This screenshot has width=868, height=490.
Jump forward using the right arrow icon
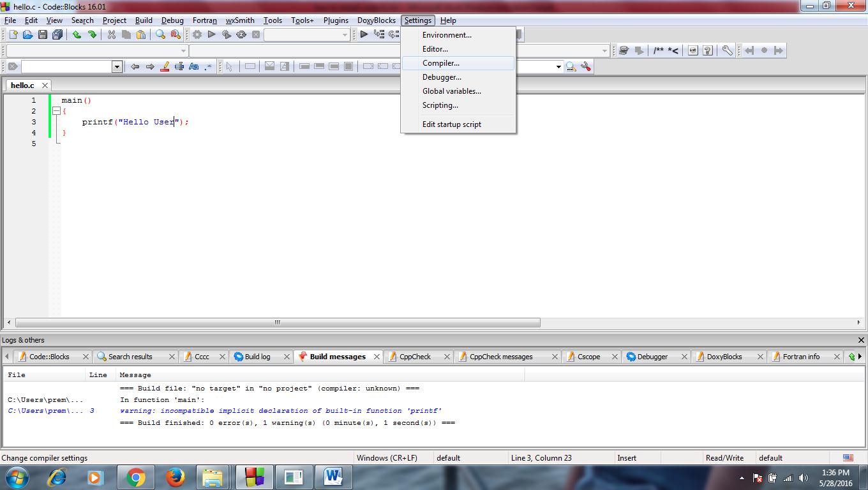click(x=150, y=66)
